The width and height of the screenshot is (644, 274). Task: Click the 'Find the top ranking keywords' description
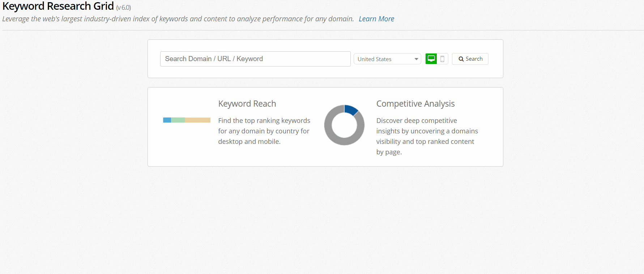pos(264,131)
